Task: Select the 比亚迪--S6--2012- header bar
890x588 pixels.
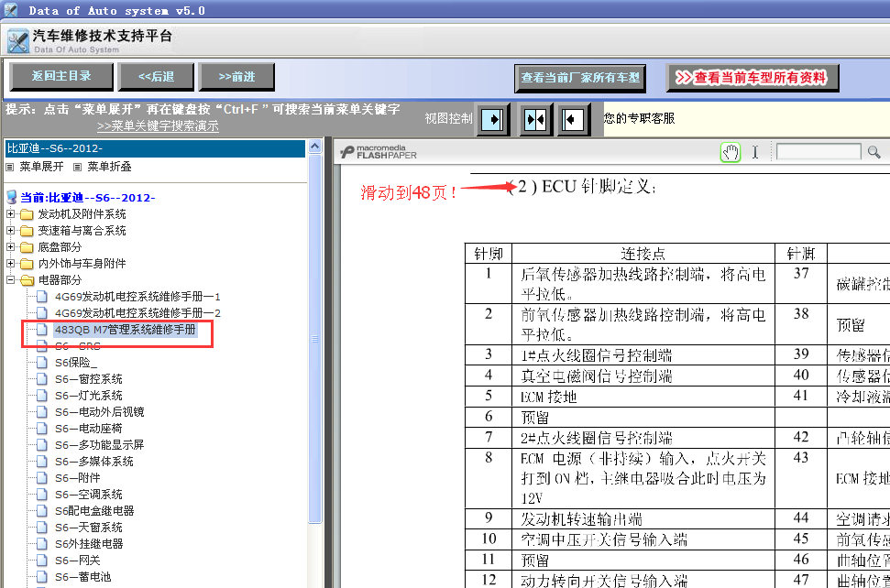Action: coord(155,148)
